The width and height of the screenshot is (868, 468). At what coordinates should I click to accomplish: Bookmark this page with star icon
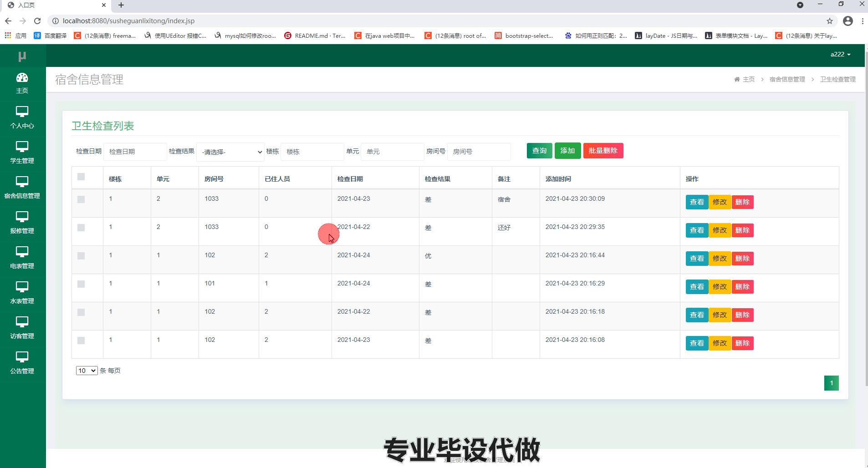click(x=830, y=21)
